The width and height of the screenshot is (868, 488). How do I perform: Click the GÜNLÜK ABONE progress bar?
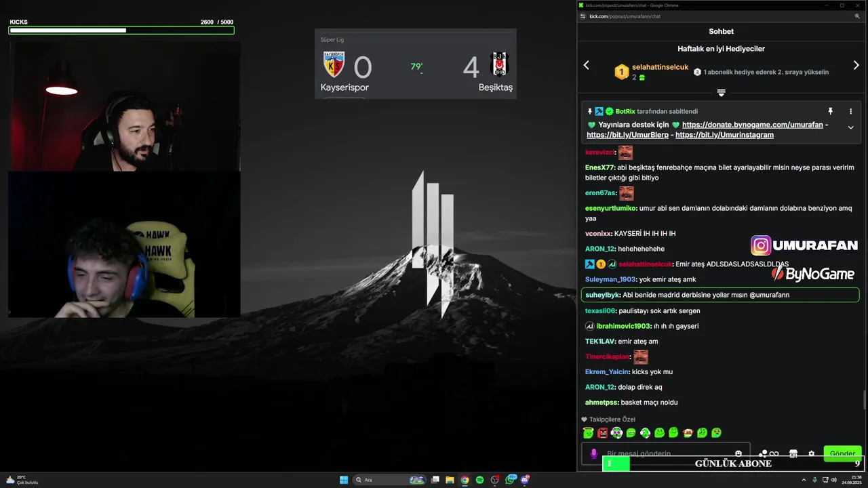[732, 464]
